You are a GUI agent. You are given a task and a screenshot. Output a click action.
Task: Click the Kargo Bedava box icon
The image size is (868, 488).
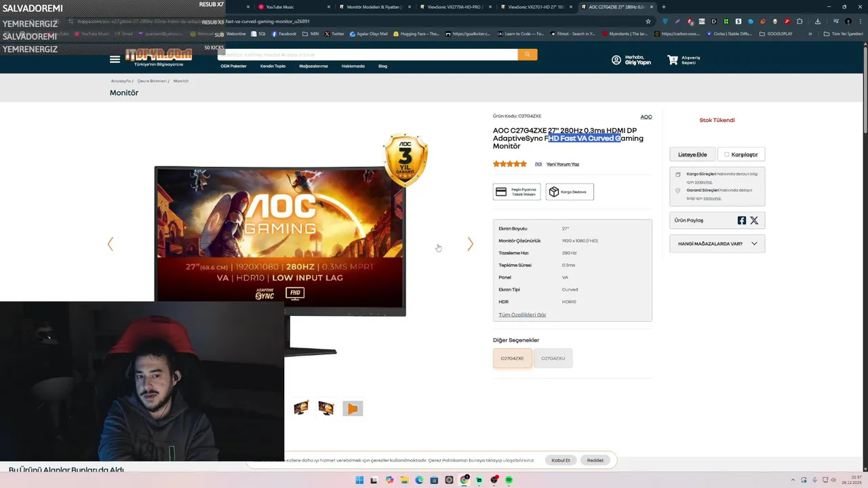(554, 192)
